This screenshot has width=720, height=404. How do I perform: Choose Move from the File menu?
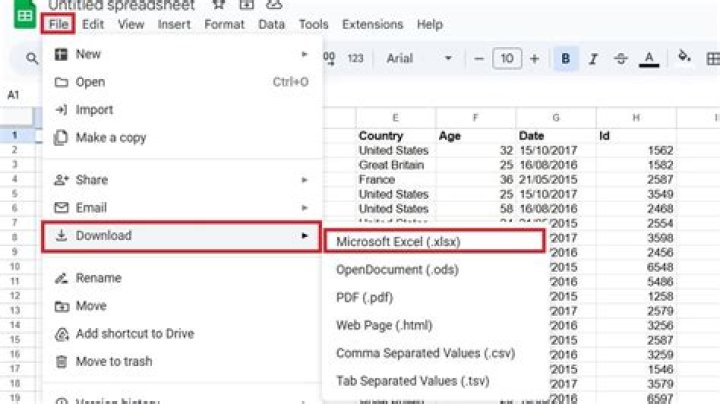(x=182, y=306)
